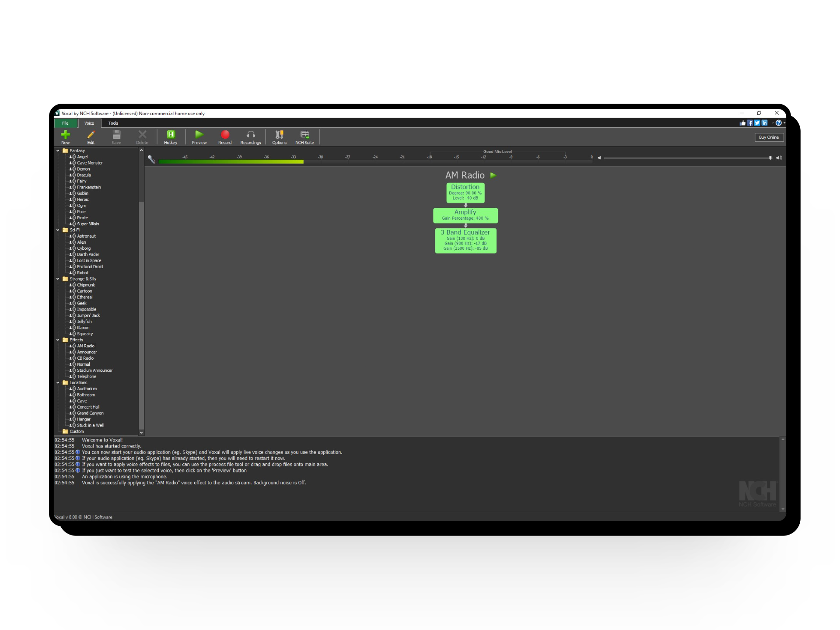Screen dimensions: 840x630
Task: Click the preview volume slider track
Action: [687, 158]
